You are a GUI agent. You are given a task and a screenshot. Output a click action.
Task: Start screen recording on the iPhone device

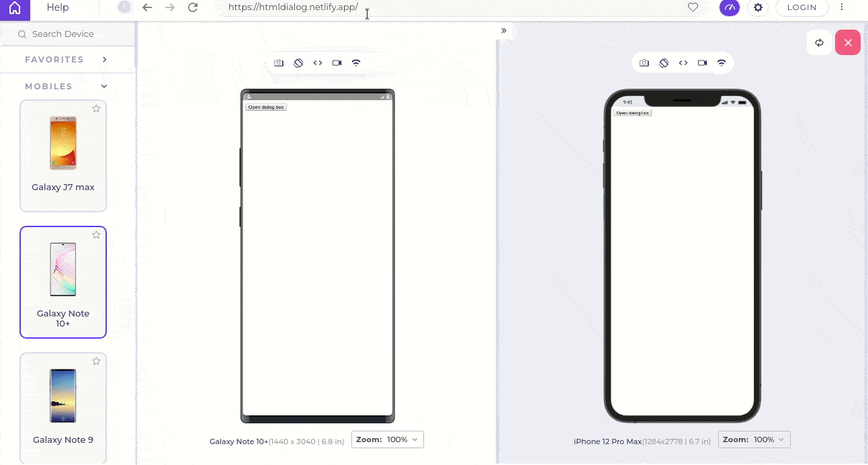[702, 62]
